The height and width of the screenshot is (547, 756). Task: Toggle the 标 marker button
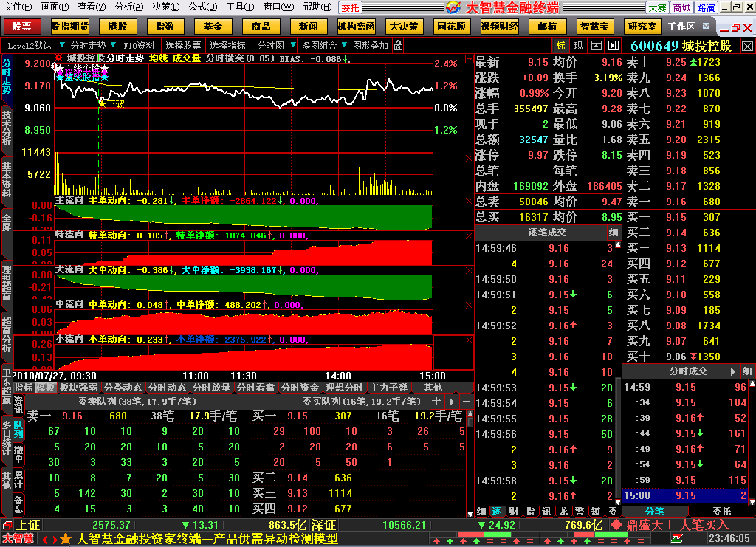561,45
